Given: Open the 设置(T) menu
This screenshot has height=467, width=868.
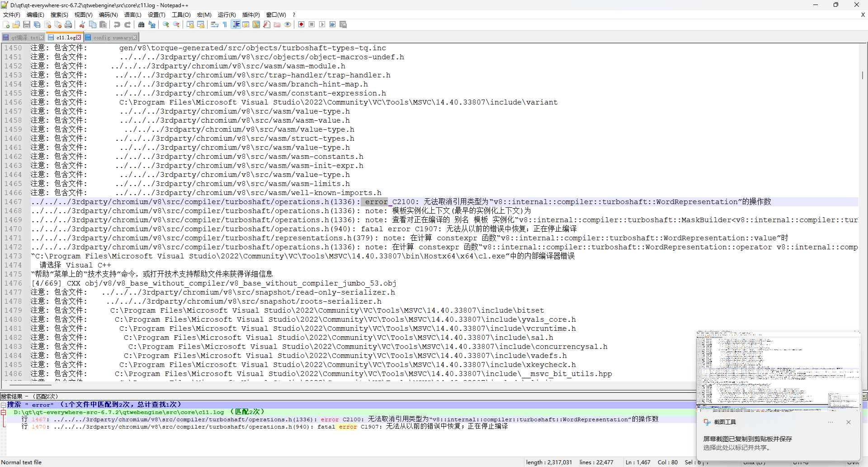Looking at the screenshot, I should coord(156,14).
